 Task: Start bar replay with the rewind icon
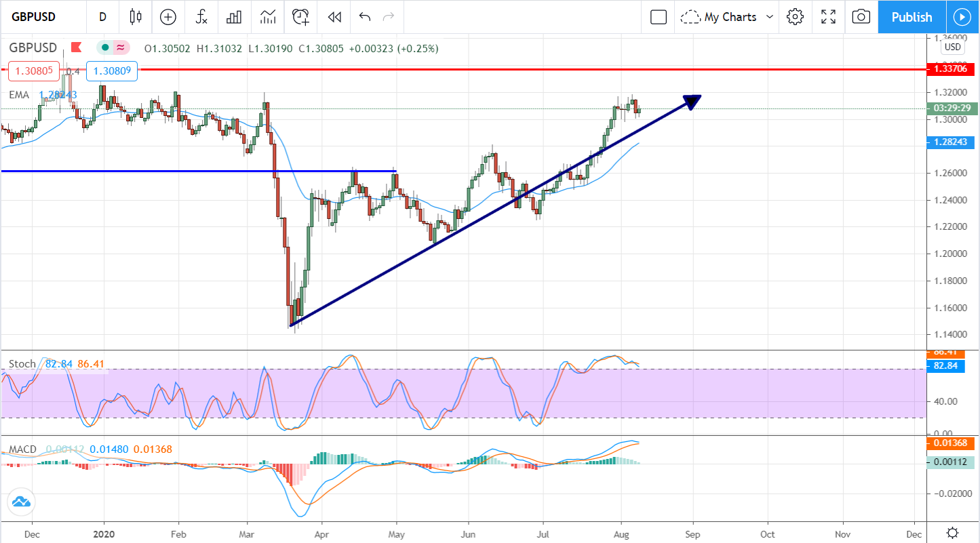click(x=334, y=17)
